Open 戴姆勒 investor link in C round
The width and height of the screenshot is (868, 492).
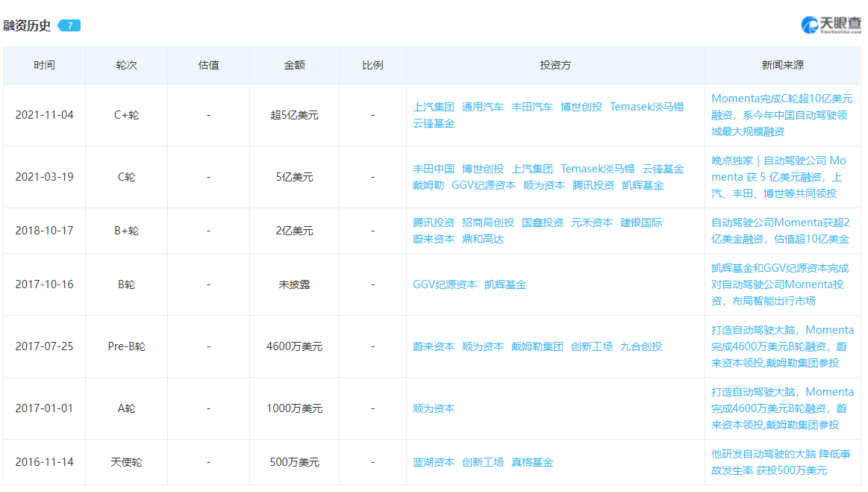[428, 185]
